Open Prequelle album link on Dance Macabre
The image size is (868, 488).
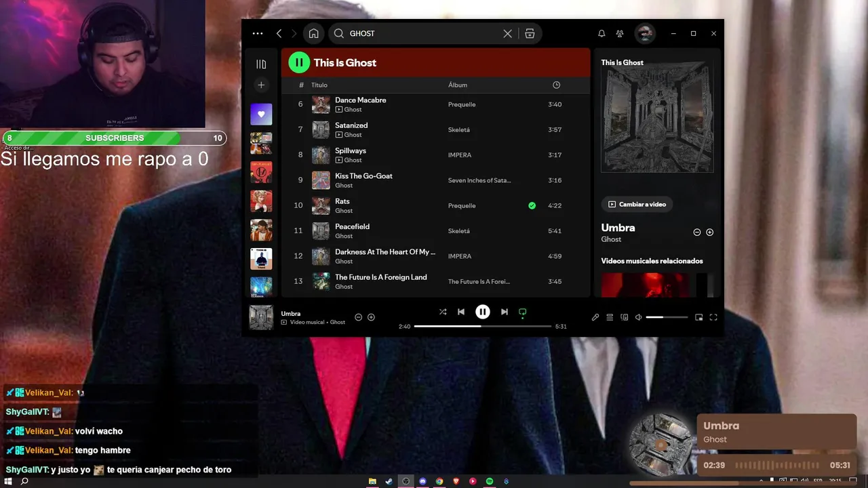click(462, 104)
